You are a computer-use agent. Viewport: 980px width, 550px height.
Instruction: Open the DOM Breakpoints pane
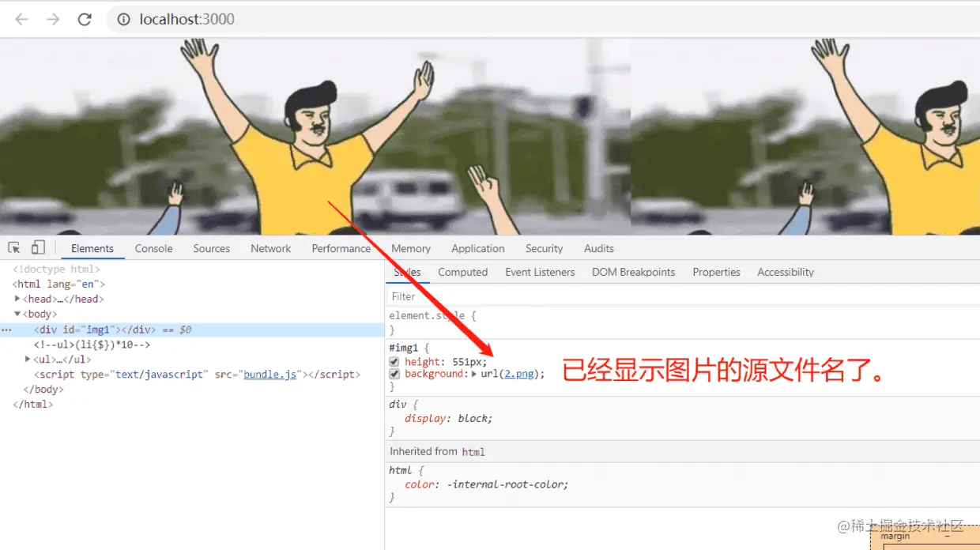(634, 272)
